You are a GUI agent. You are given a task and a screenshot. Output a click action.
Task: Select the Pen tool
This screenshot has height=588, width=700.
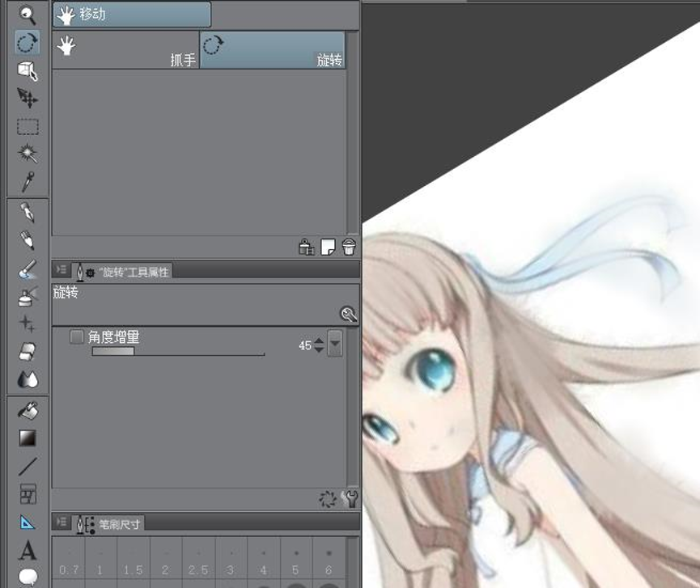click(x=28, y=213)
